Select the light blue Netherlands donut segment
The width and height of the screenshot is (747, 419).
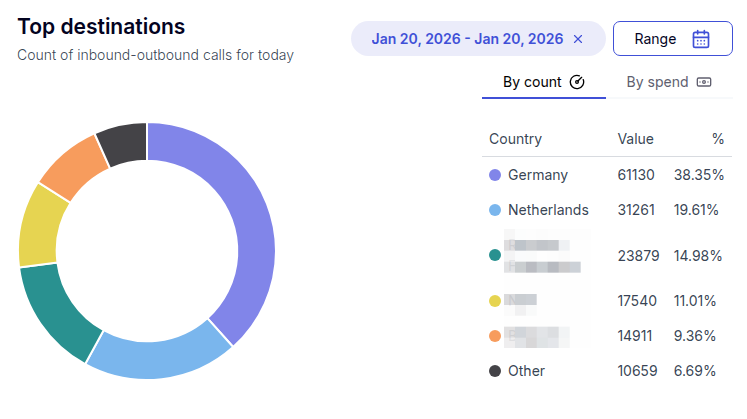pos(160,356)
